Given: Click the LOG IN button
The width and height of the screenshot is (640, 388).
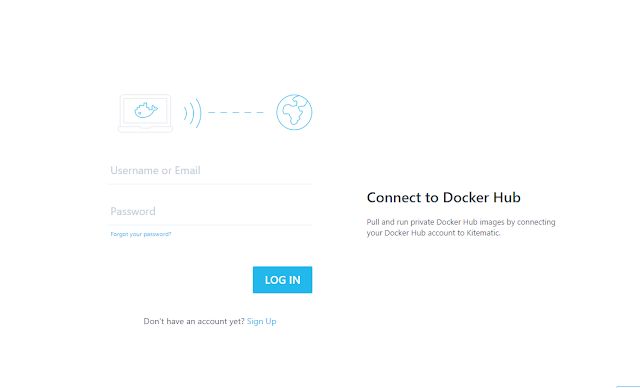Looking at the screenshot, I should coord(282,280).
